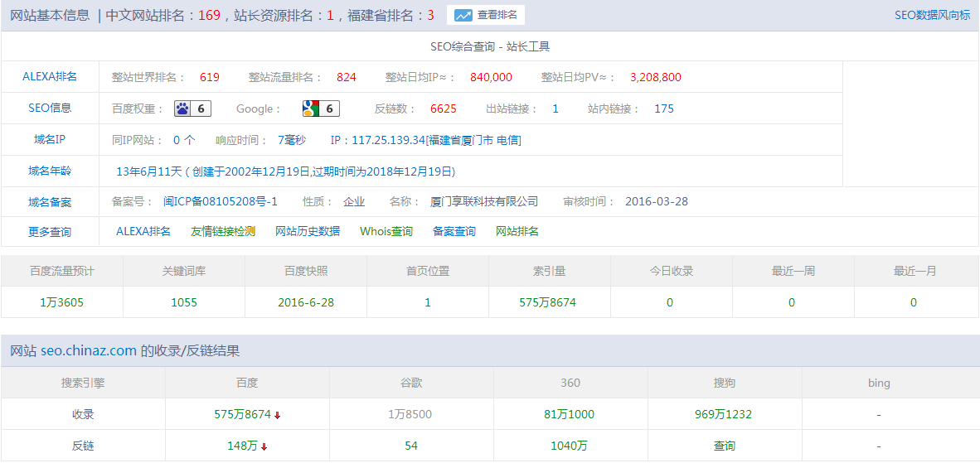Click 同IP网站 count 0 个
This screenshot has height=463, width=980.
click(x=184, y=141)
